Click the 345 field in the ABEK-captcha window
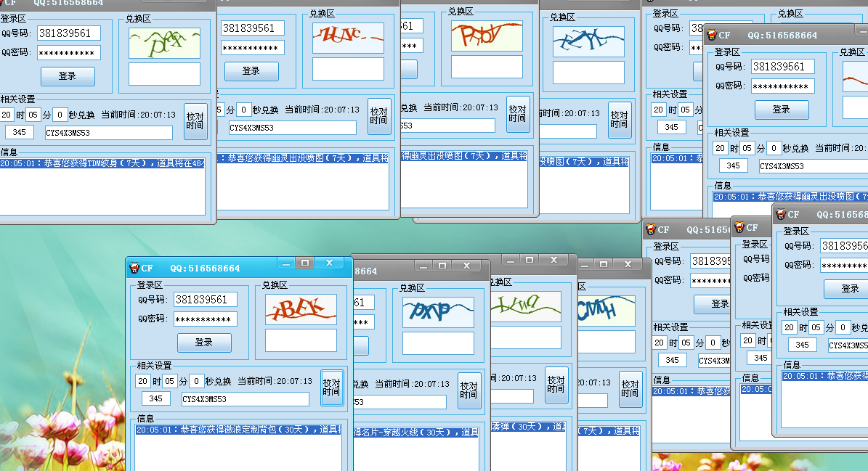The height and width of the screenshot is (471, 868). (156, 398)
